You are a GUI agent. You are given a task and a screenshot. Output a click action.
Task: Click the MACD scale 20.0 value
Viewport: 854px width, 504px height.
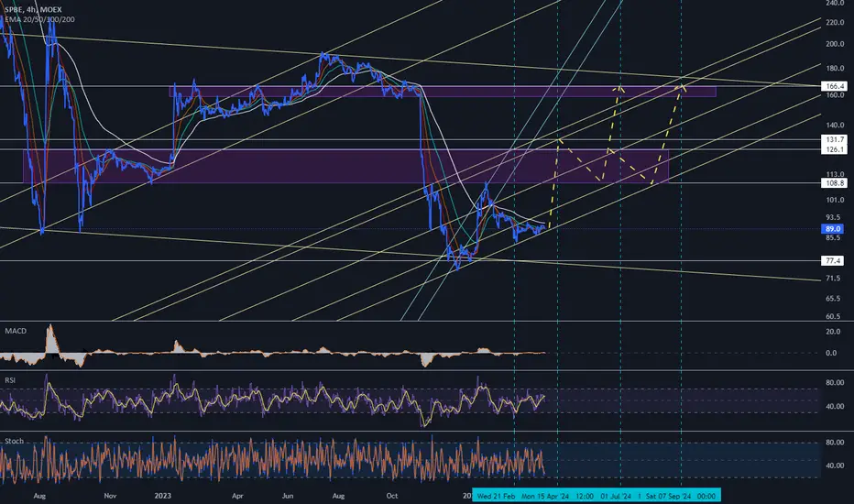coord(832,332)
